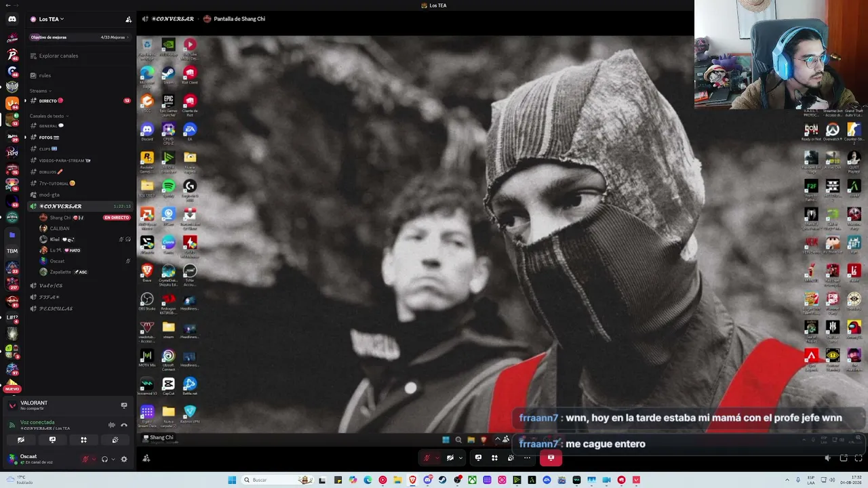Image resolution: width=868 pixels, height=488 pixels.
Task: Toggle deafen headphones in user panel
Action: click(104, 459)
